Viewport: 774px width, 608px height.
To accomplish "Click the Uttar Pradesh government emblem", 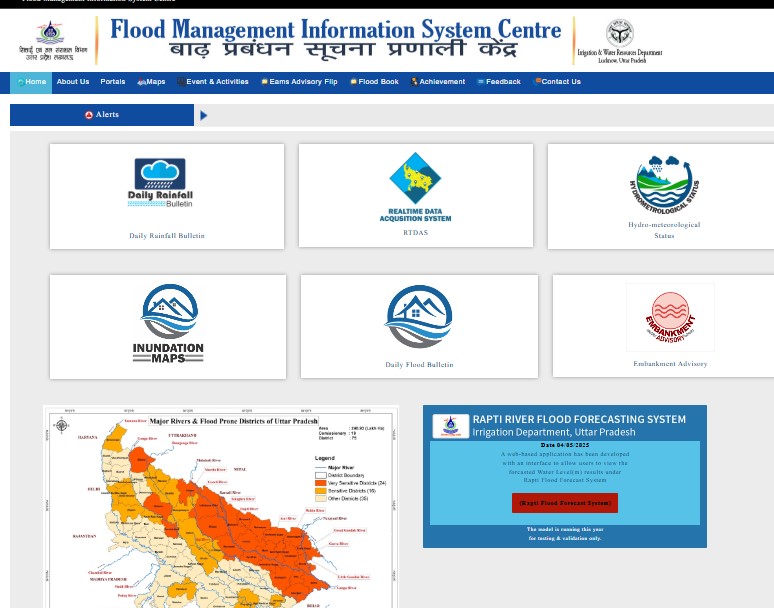I will pyautogui.click(x=619, y=33).
